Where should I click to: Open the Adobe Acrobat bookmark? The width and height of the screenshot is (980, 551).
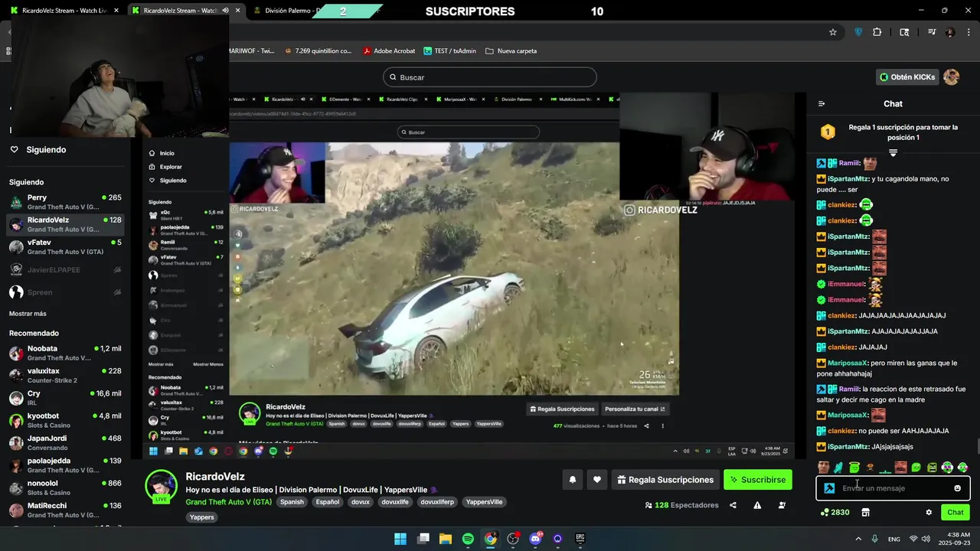[389, 51]
